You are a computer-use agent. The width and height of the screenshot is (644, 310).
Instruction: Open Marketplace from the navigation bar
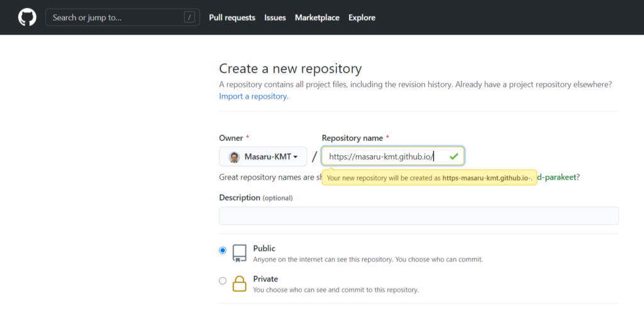317,18
